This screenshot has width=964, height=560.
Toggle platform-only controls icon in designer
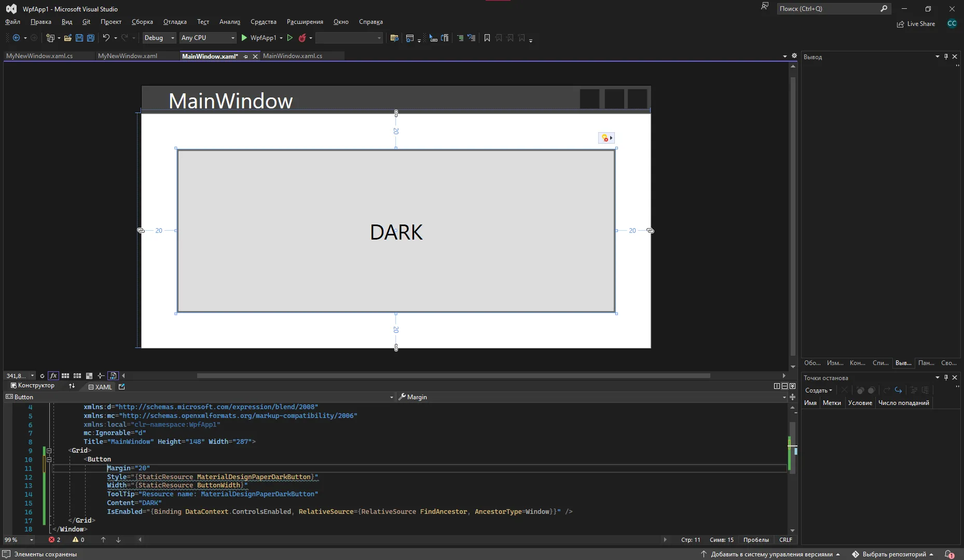pos(113,375)
